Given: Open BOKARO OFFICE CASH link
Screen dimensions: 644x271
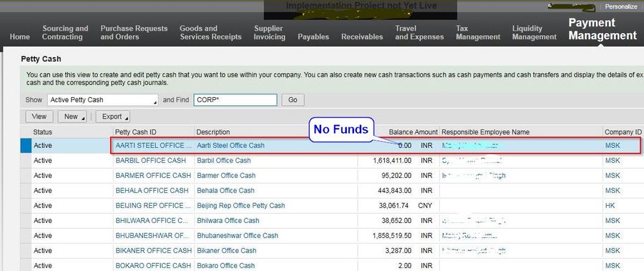Looking at the screenshot, I should click(153, 266).
